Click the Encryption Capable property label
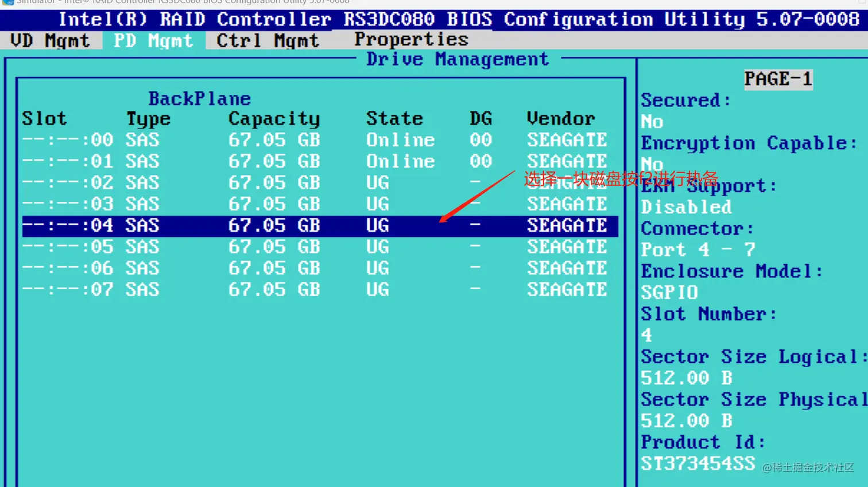 click(x=749, y=143)
